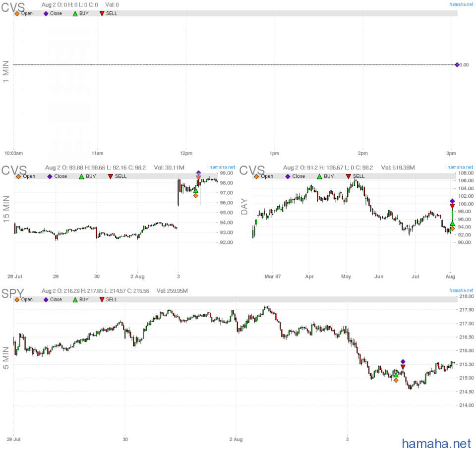The height and width of the screenshot is (449, 476).
Task: Click 'Vol: 0' in the 1 MIN header
Action: pos(112,5)
